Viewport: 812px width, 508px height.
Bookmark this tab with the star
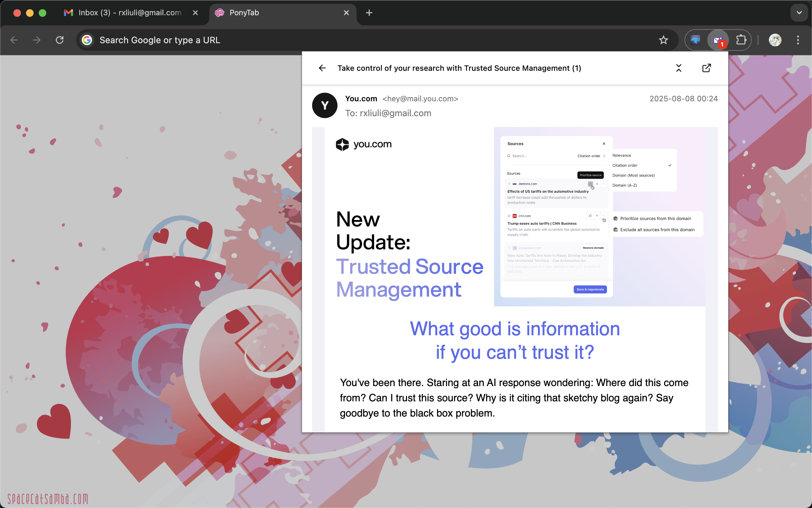[x=663, y=40]
